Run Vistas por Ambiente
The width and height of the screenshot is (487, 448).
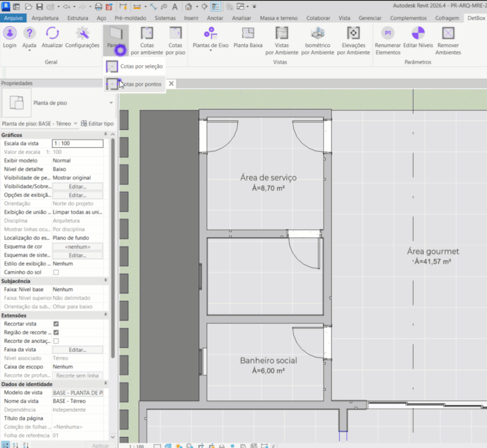click(282, 41)
